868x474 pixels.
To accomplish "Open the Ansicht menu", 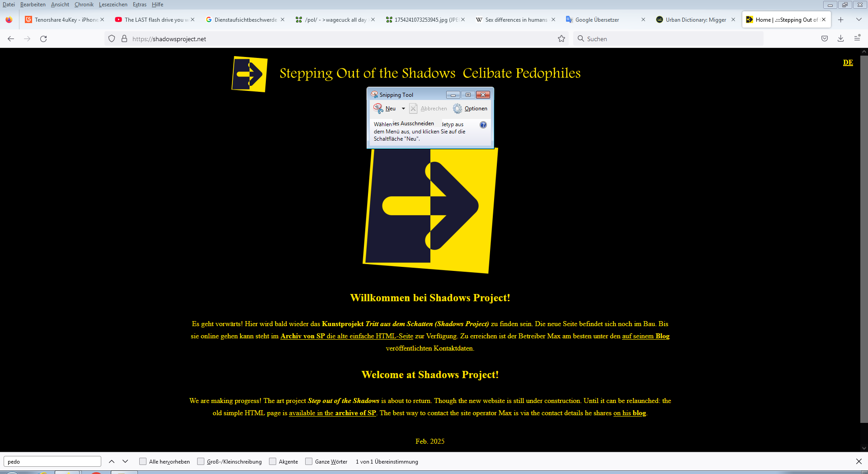I will 60,5.
